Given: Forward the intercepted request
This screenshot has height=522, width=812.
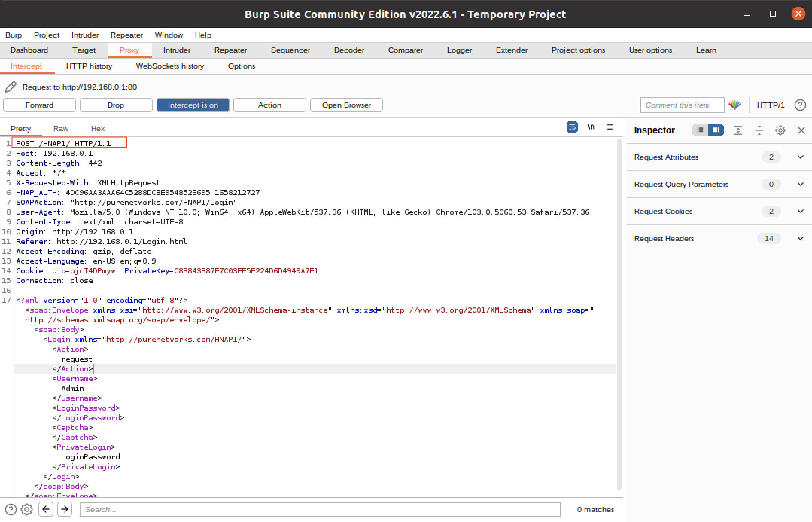Looking at the screenshot, I should tap(40, 105).
